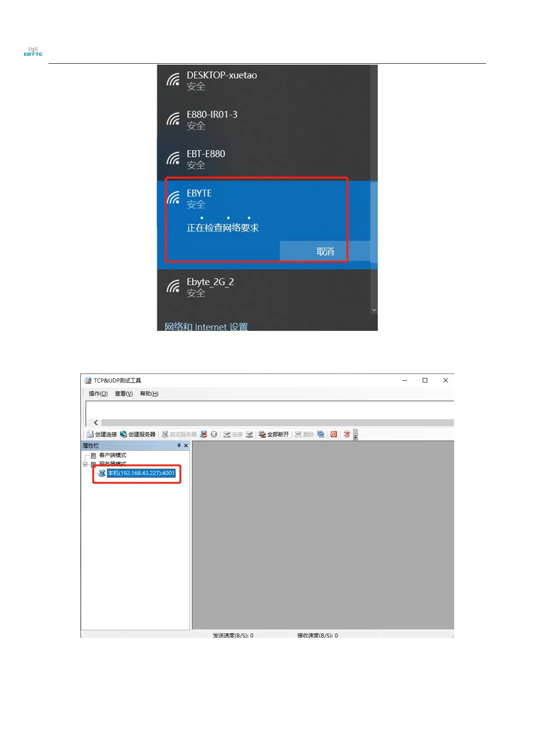This screenshot has width=535, height=756.
Task: Select the EBYTE Wi-Fi network entry
Action: point(264,224)
